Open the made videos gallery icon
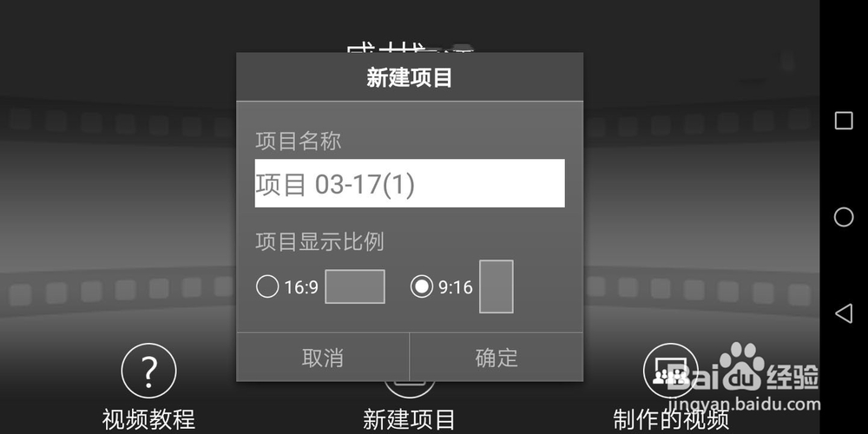 (x=670, y=371)
